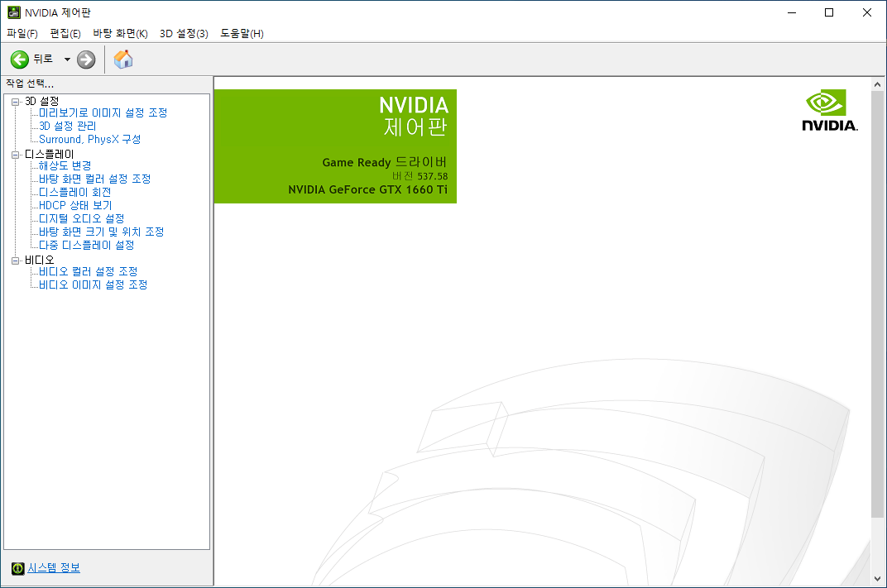The height and width of the screenshot is (588, 887).
Task: Click the vertical scrollbar thumb
Action: coord(877,304)
